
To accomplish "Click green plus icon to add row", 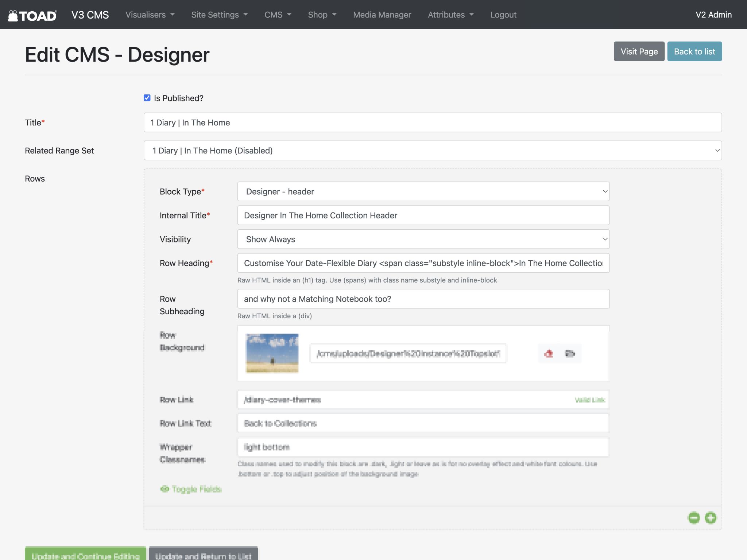I will (x=711, y=518).
